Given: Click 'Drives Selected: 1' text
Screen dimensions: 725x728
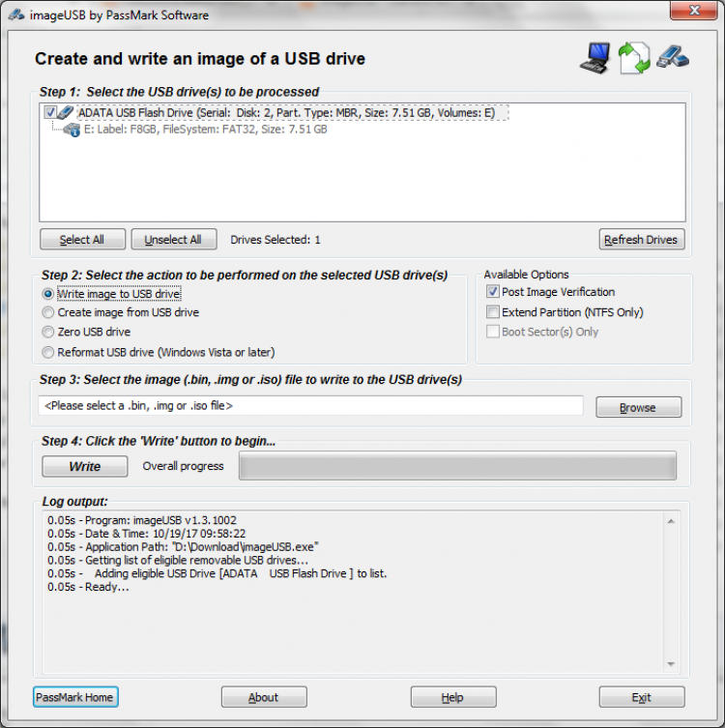Looking at the screenshot, I should click(x=275, y=240).
